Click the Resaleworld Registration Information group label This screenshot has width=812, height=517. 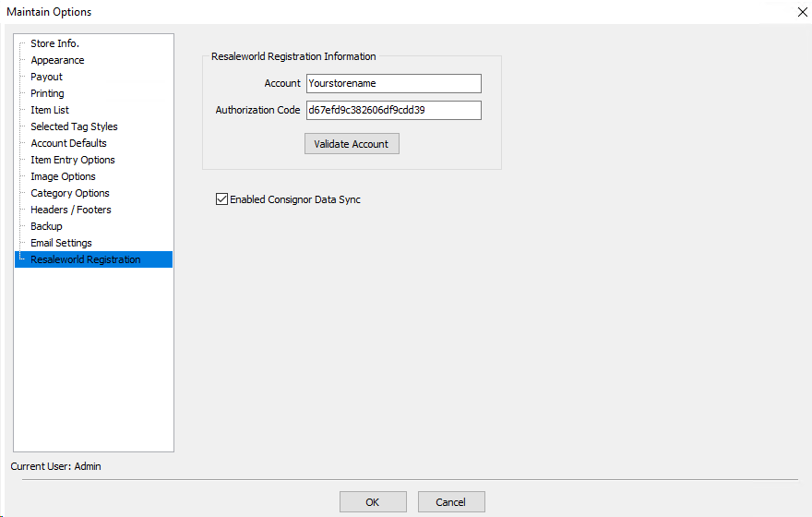point(293,56)
